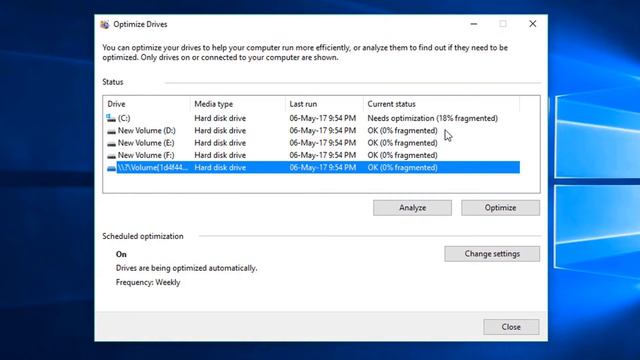The height and width of the screenshot is (360, 640).
Task: Close the dialog with the Close button
Action: coord(511,327)
